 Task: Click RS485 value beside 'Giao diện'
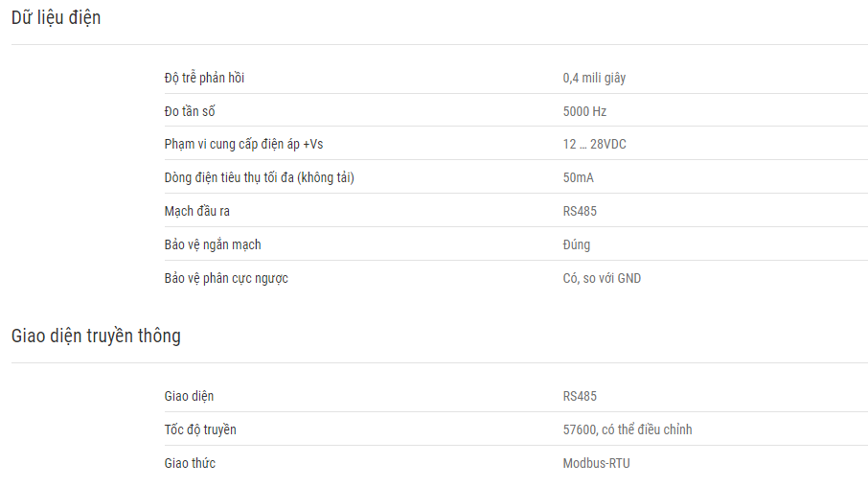pyautogui.click(x=580, y=396)
